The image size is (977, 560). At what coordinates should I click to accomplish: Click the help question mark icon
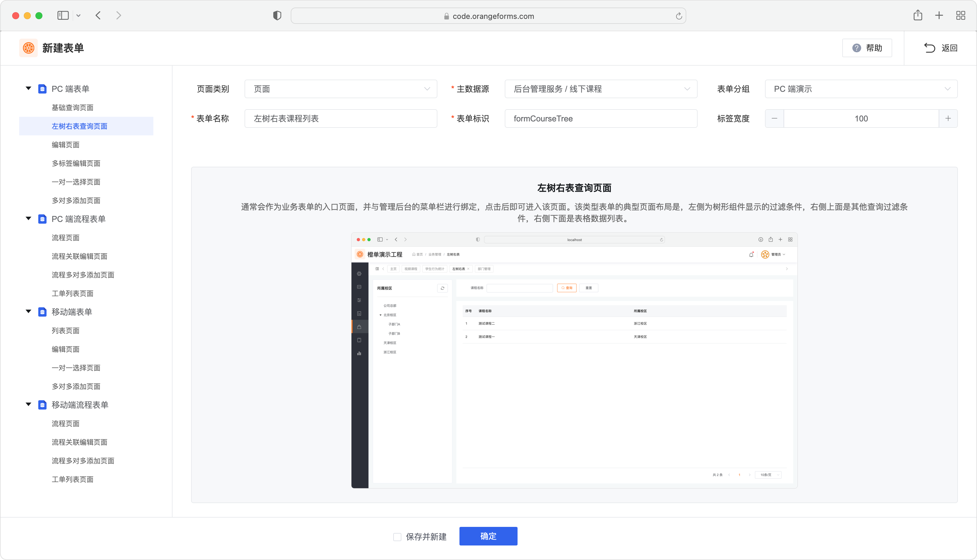pos(856,48)
